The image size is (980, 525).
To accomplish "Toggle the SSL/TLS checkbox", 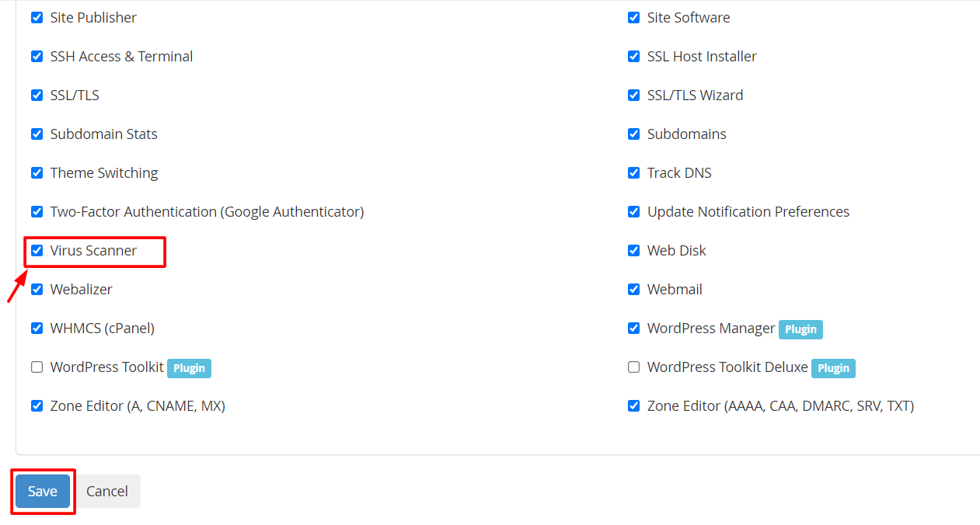I will [37, 96].
